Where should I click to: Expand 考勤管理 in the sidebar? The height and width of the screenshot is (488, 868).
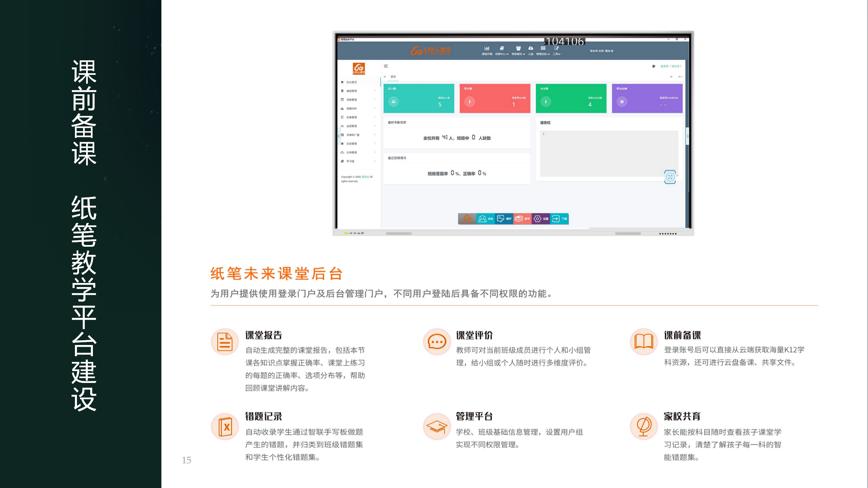click(358, 100)
